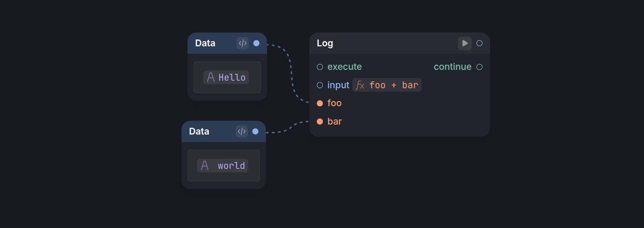Click the text type icon beside world

pyautogui.click(x=205, y=166)
